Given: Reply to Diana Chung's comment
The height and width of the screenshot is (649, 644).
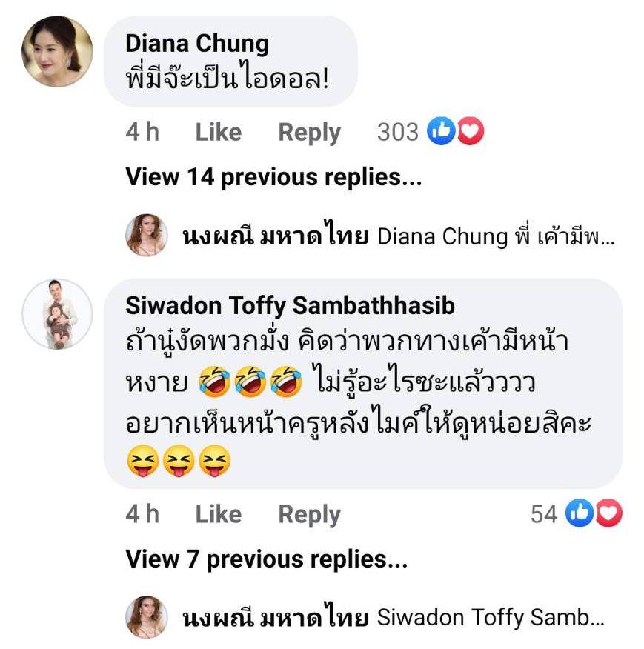Looking at the screenshot, I should (309, 133).
